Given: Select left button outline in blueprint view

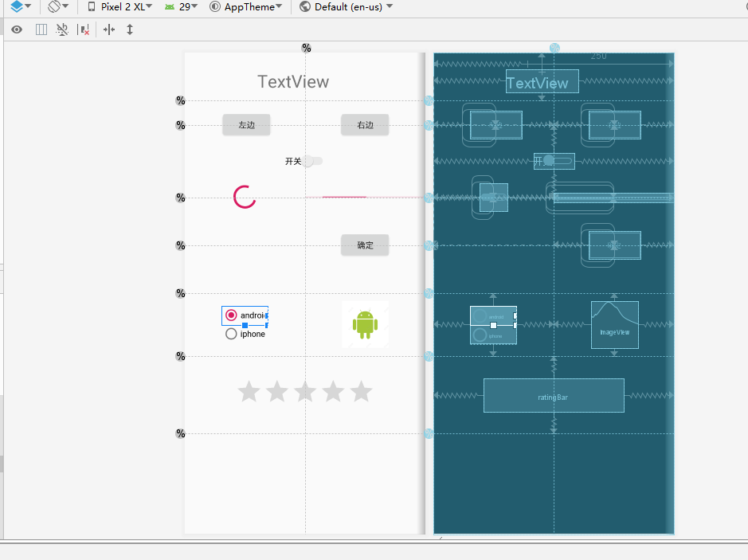Looking at the screenshot, I should tap(495, 125).
